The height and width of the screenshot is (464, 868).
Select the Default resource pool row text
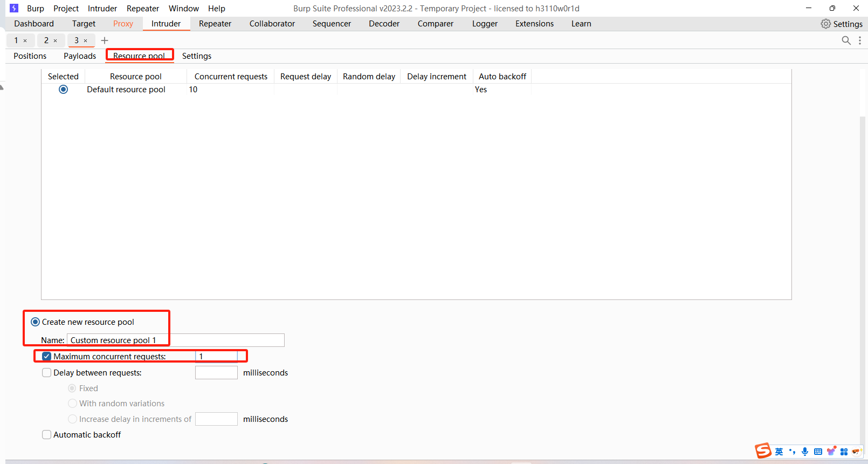[126, 90]
